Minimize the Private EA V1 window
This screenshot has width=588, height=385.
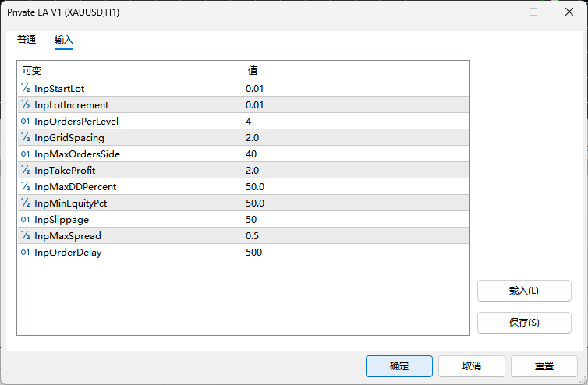point(498,12)
